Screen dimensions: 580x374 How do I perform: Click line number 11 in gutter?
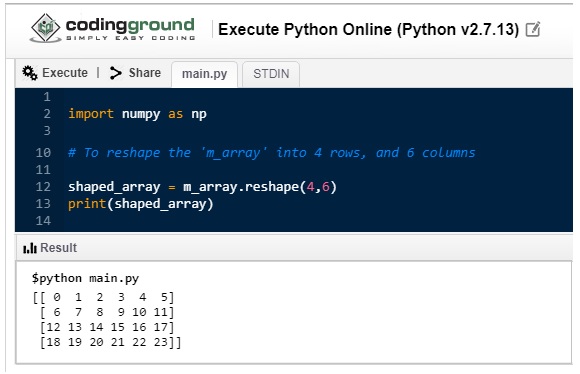coord(43,170)
